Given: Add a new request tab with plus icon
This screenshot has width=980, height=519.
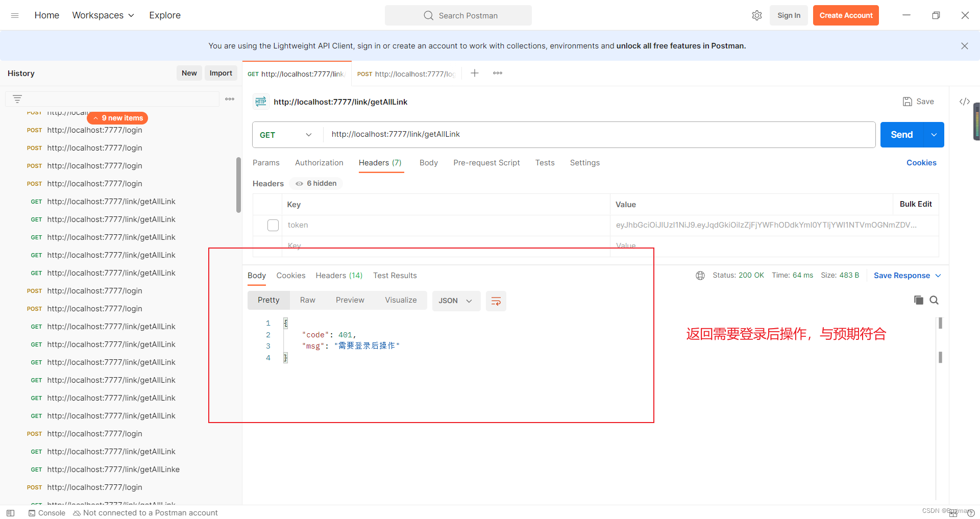Looking at the screenshot, I should [475, 73].
